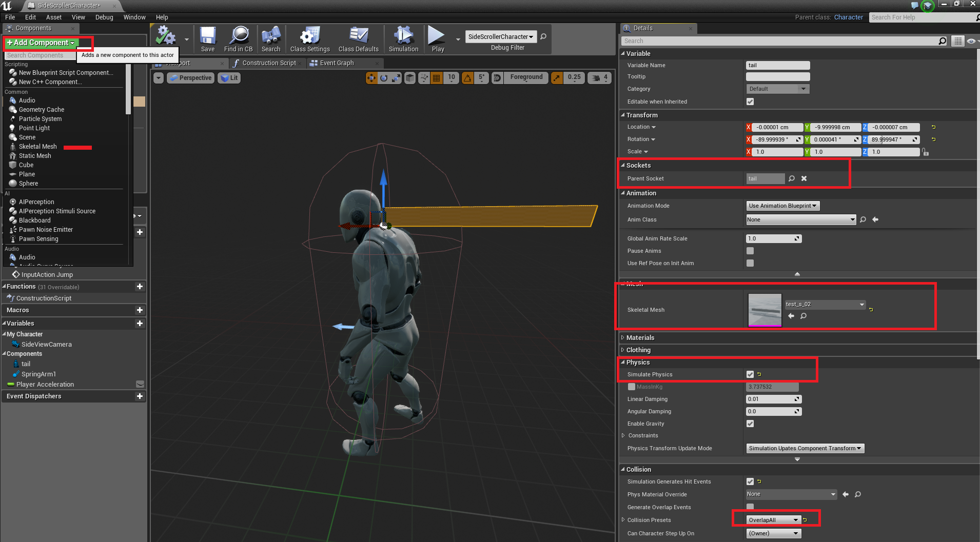This screenshot has width=980, height=542.
Task: Click magnifier next to Debug Filter
Action: 544,36
